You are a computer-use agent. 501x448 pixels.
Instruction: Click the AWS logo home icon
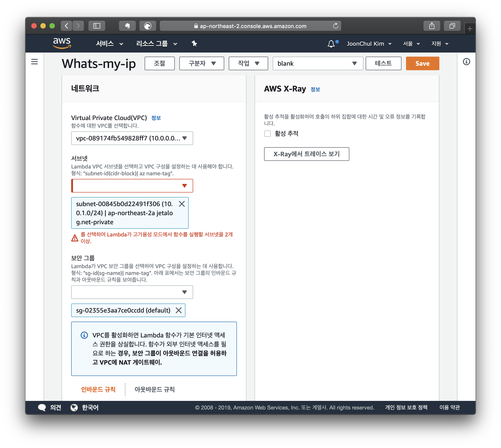click(x=62, y=43)
